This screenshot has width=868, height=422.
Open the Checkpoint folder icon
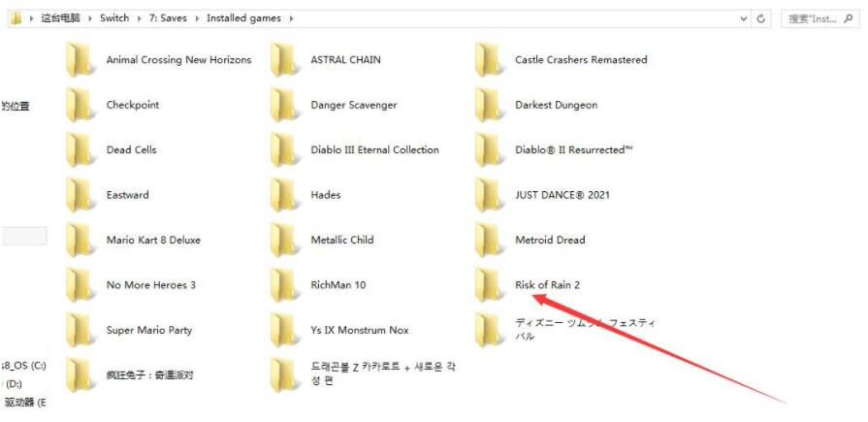click(x=80, y=105)
